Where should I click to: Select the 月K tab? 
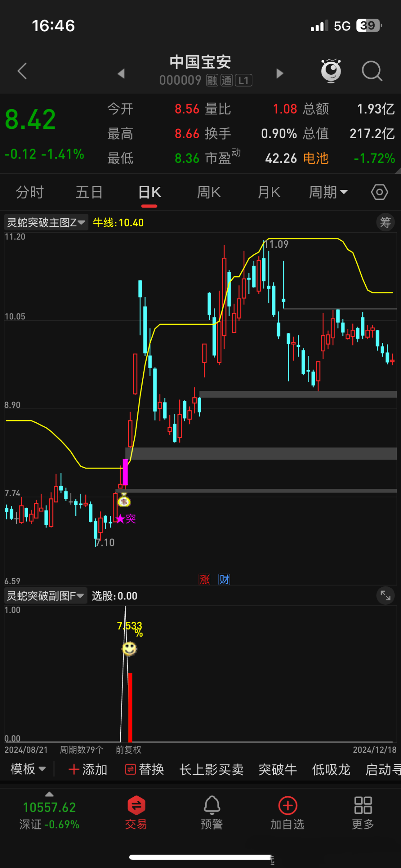[269, 192]
